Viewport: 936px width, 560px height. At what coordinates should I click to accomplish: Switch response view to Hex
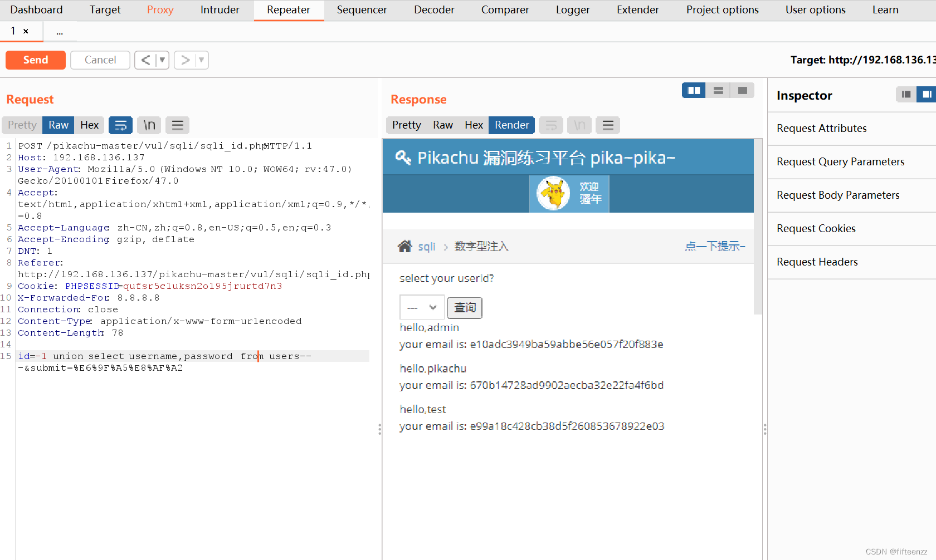point(474,125)
